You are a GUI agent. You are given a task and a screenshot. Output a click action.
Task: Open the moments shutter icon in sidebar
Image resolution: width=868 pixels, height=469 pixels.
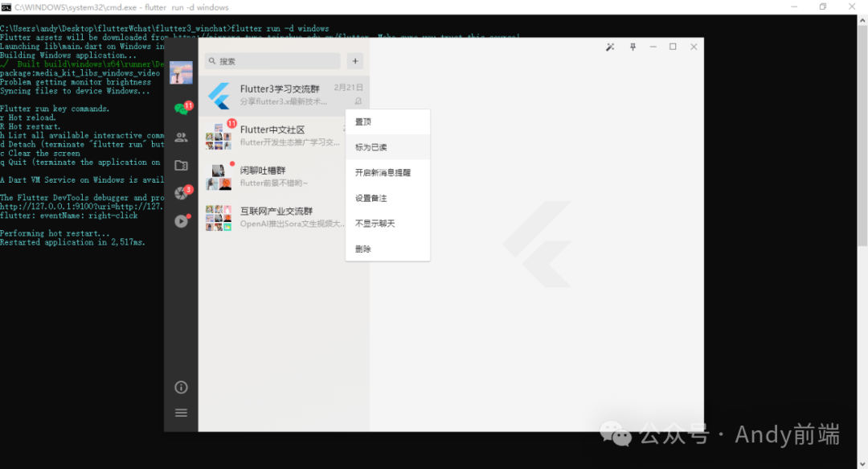tap(182, 192)
